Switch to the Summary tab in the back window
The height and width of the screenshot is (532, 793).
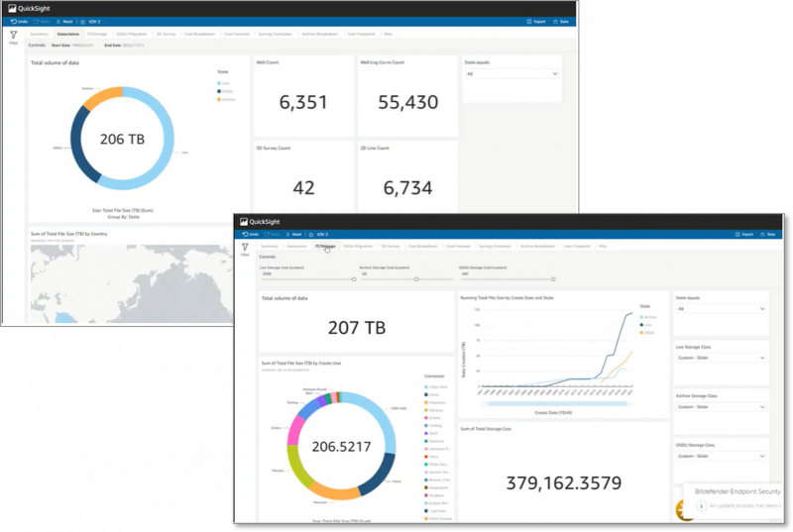coord(39,34)
